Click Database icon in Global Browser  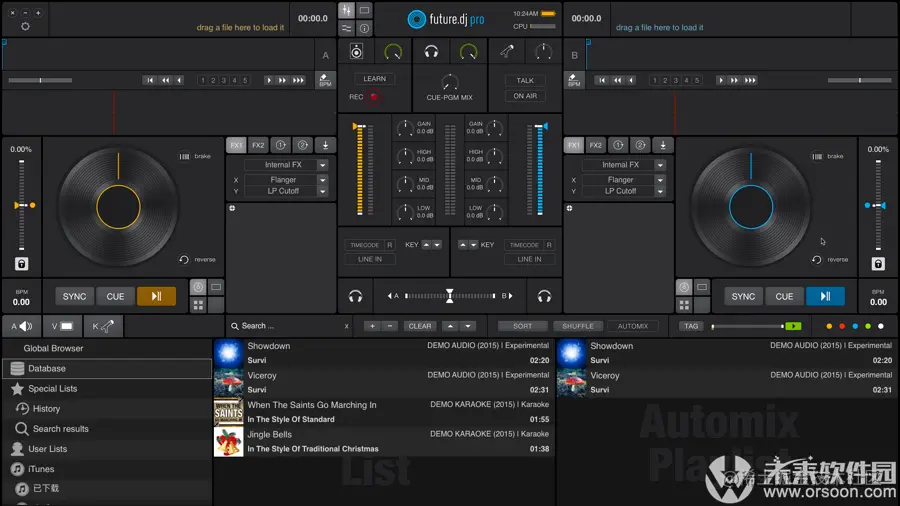17,368
